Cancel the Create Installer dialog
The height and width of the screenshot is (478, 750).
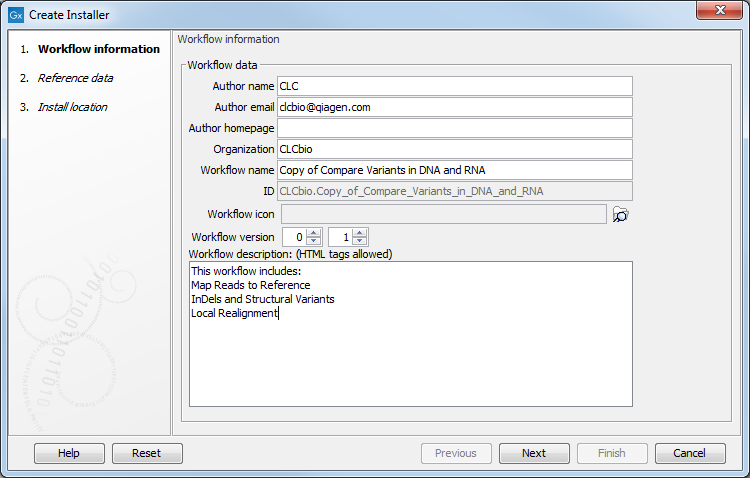(x=690, y=453)
